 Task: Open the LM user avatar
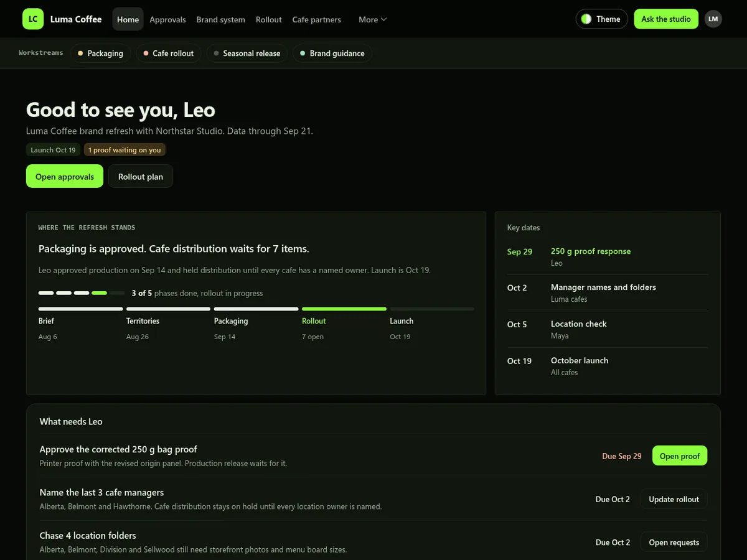click(x=713, y=19)
